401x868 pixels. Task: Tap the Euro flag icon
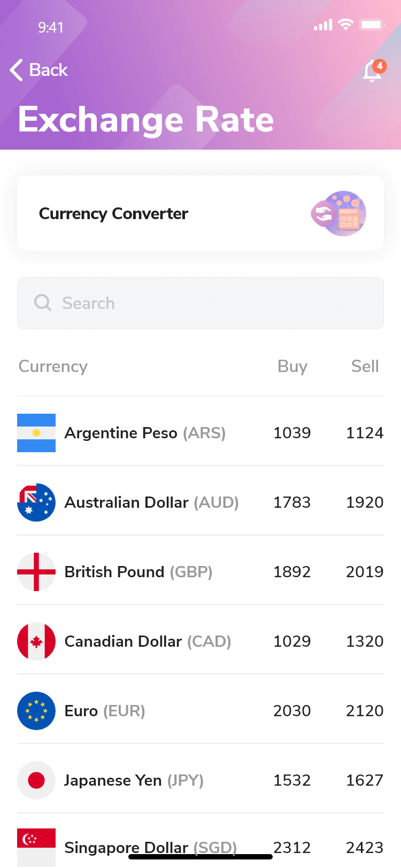point(36,711)
